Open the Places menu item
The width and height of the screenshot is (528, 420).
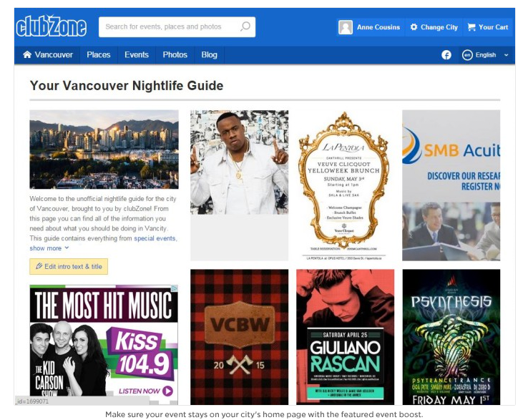click(99, 54)
